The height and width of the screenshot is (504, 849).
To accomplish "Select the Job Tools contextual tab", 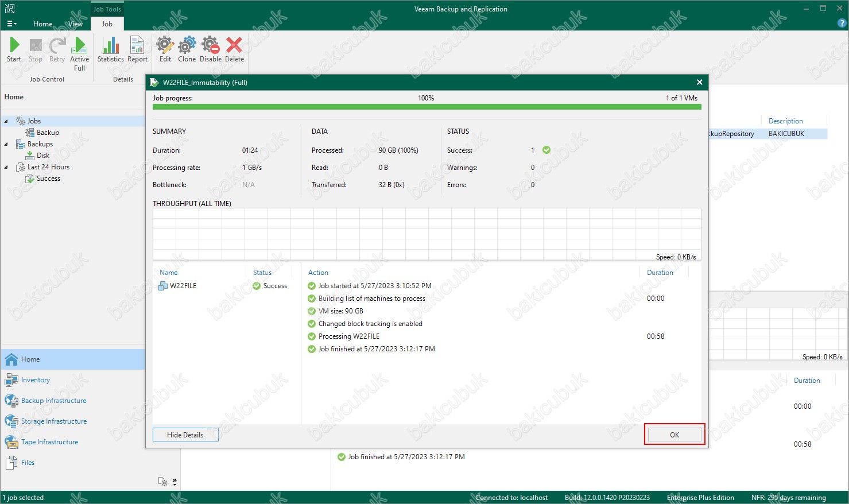I will point(107,9).
